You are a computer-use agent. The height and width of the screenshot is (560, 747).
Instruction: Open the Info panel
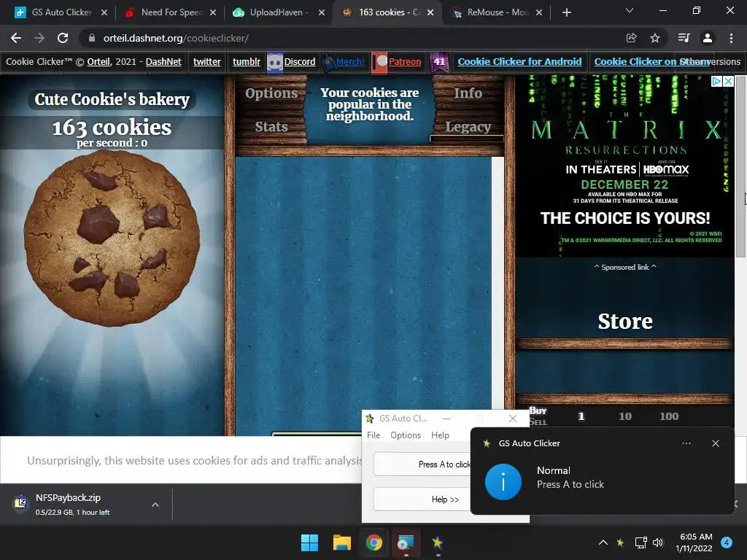coord(468,93)
